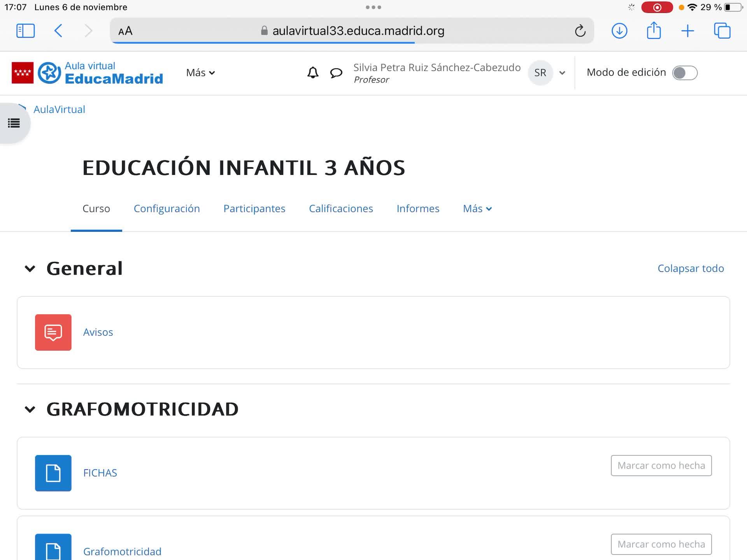
Task: Open the notifications bell icon
Action: click(313, 73)
